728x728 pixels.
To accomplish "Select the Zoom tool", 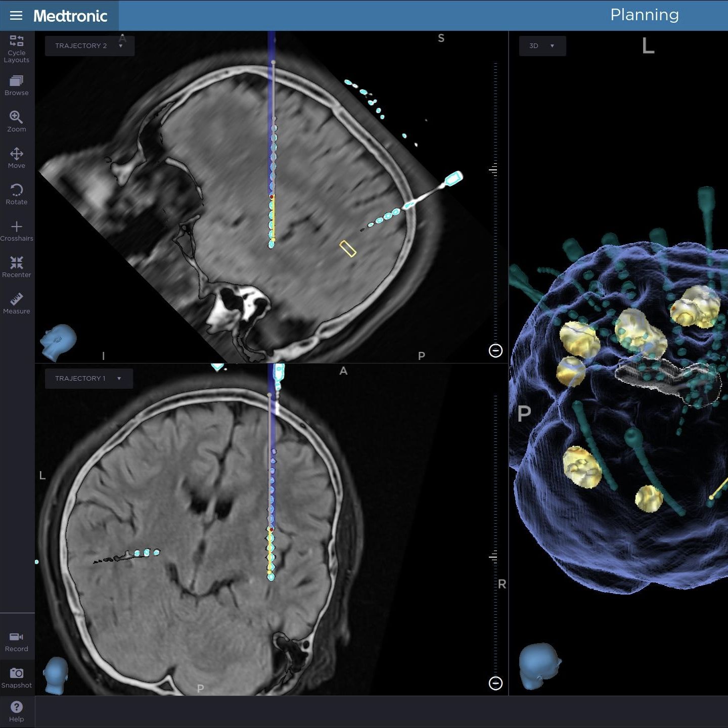I will coord(17,121).
